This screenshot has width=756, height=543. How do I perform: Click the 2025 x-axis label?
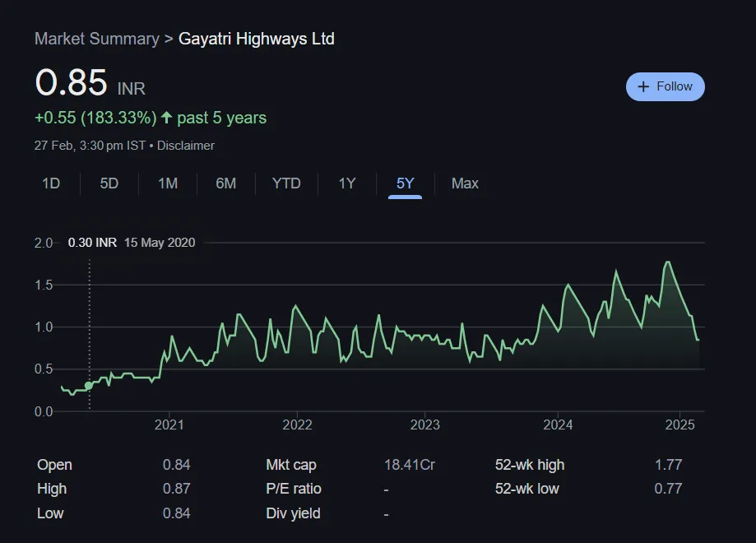(x=679, y=425)
